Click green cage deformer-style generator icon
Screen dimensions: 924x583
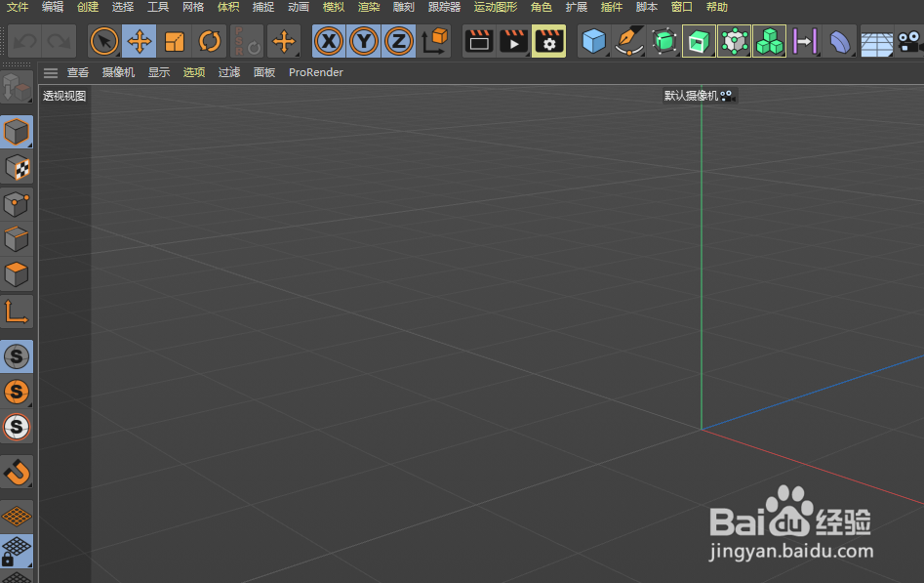735,41
